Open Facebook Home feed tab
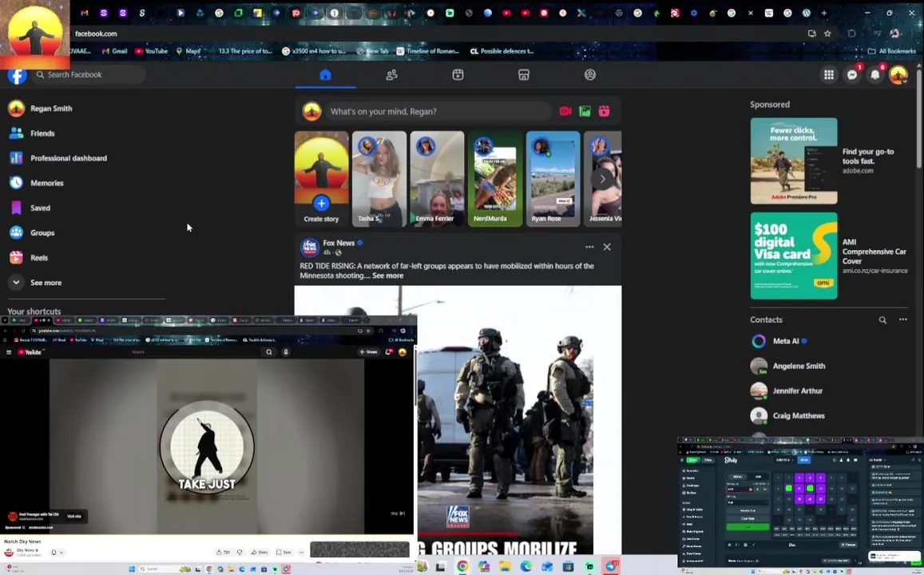Image resolution: width=924 pixels, height=575 pixels. click(x=325, y=75)
